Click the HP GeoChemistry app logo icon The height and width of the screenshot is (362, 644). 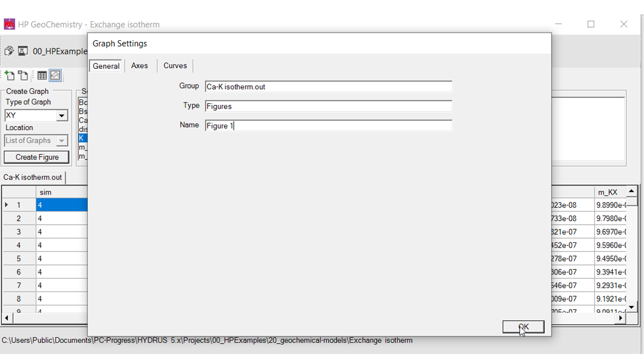(x=9, y=24)
